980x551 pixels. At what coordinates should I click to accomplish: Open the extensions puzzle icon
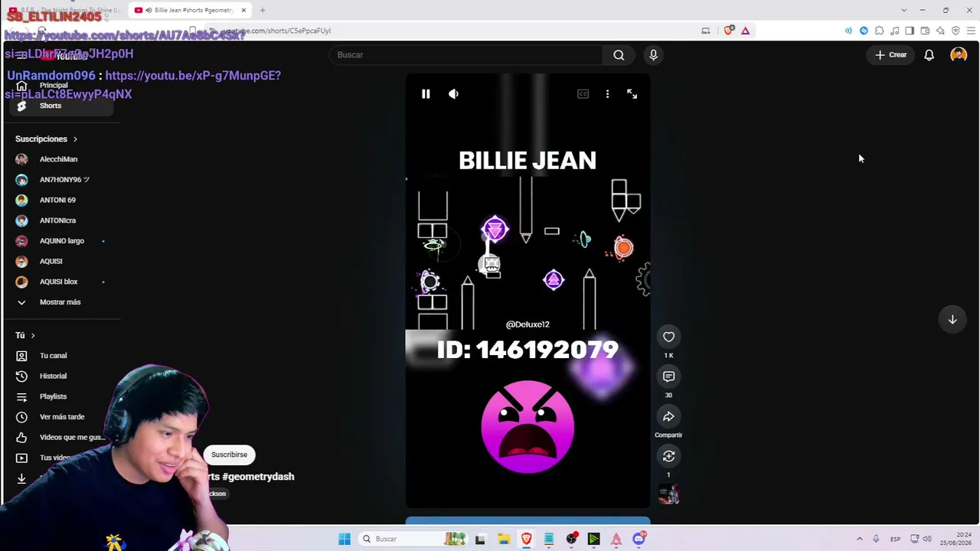point(879,31)
